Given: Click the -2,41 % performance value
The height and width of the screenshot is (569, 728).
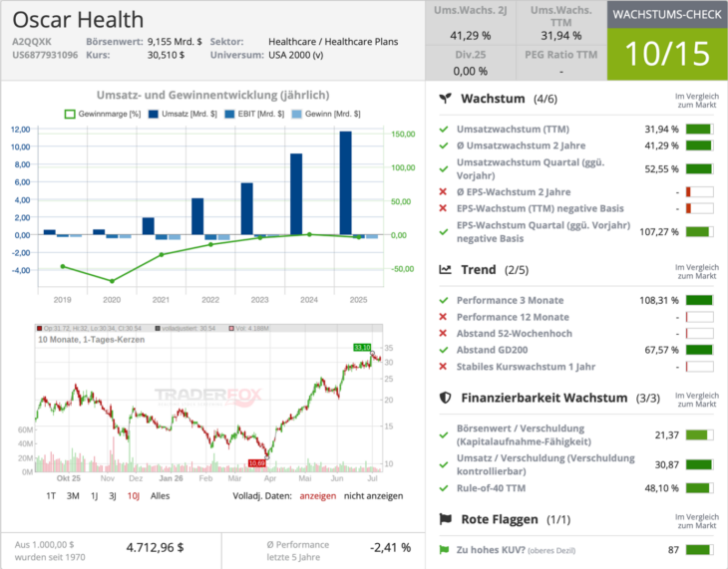Looking at the screenshot, I should coord(391,548).
